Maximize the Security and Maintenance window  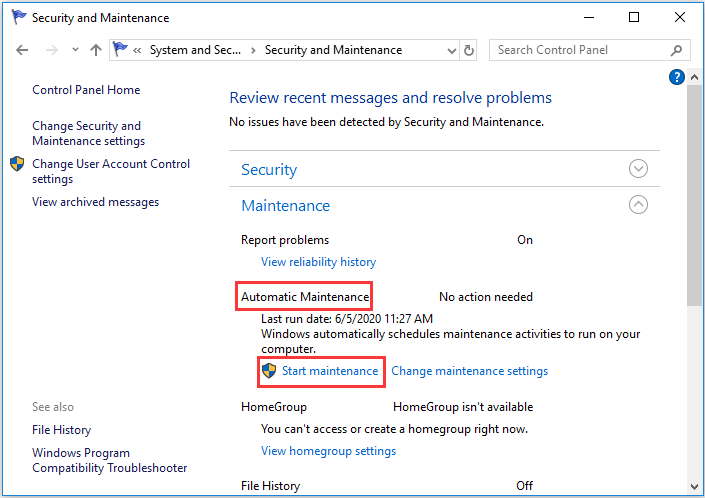coord(634,18)
